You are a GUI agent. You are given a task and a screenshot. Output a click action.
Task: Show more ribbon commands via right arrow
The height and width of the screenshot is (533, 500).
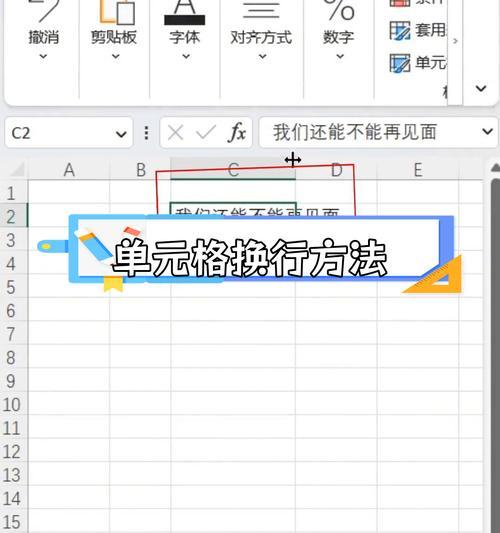click(x=455, y=41)
